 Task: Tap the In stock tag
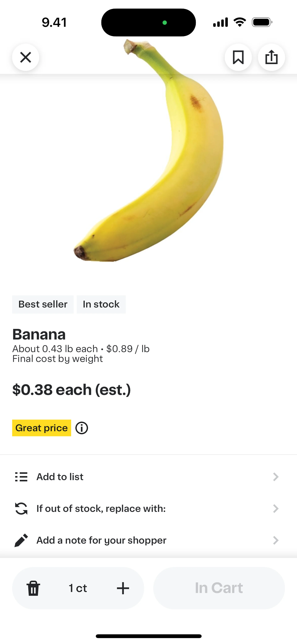pyautogui.click(x=101, y=304)
